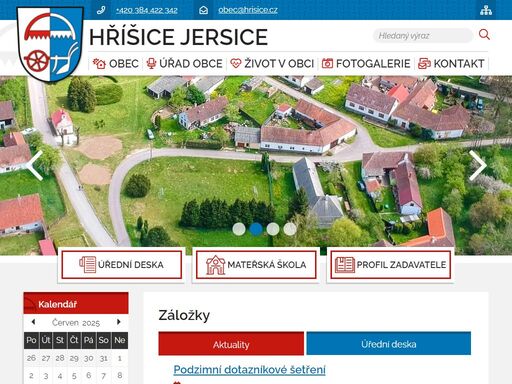Click the municipality coat of arms logo
The height and width of the screenshot is (384, 512).
click(50, 44)
